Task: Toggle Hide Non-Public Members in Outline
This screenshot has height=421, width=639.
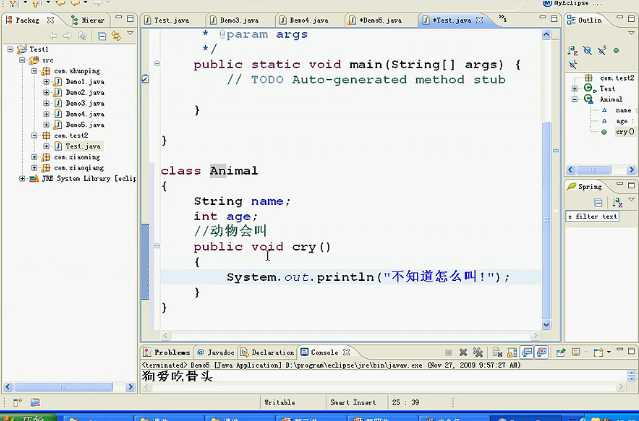Action: (616, 51)
